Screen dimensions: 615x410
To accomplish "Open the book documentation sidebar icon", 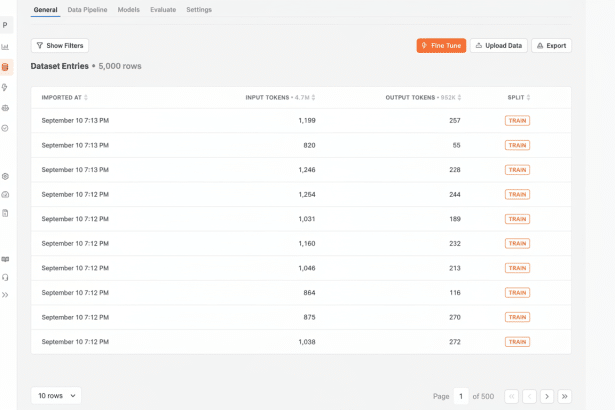I will click(5, 259).
